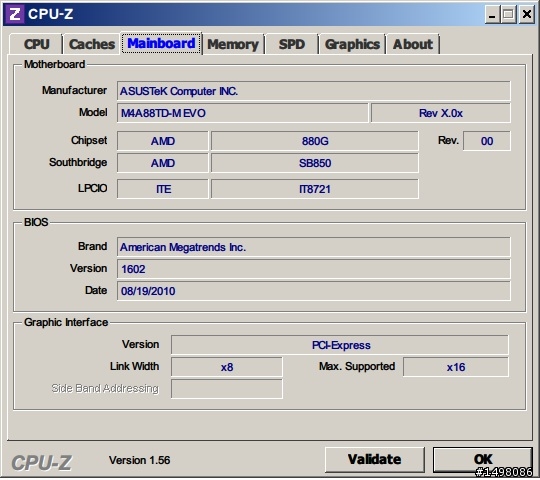This screenshot has height=480, width=540.
Task: Click the Chipset label
Action: [89, 140]
